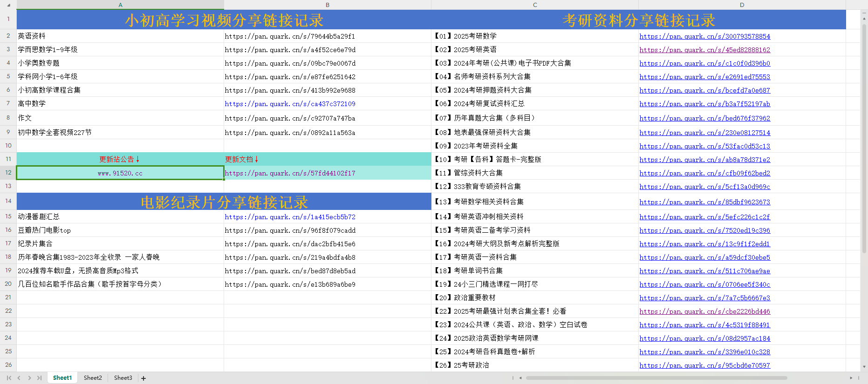This screenshot has height=384, width=868.
Task: Select cell 【20】政治重要教材
Action: [x=535, y=297]
